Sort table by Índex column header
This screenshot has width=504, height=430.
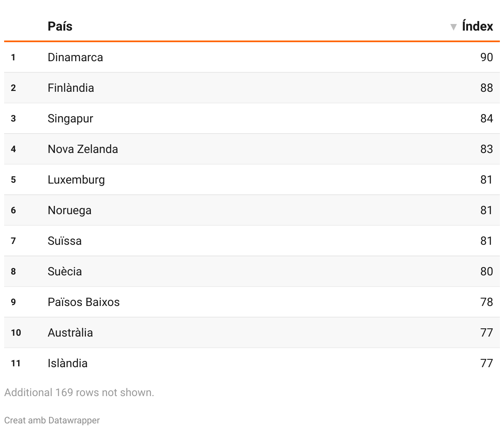(477, 26)
